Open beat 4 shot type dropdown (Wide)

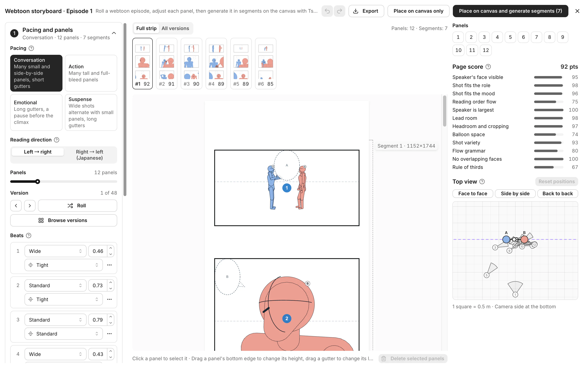click(x=55, y=354)
